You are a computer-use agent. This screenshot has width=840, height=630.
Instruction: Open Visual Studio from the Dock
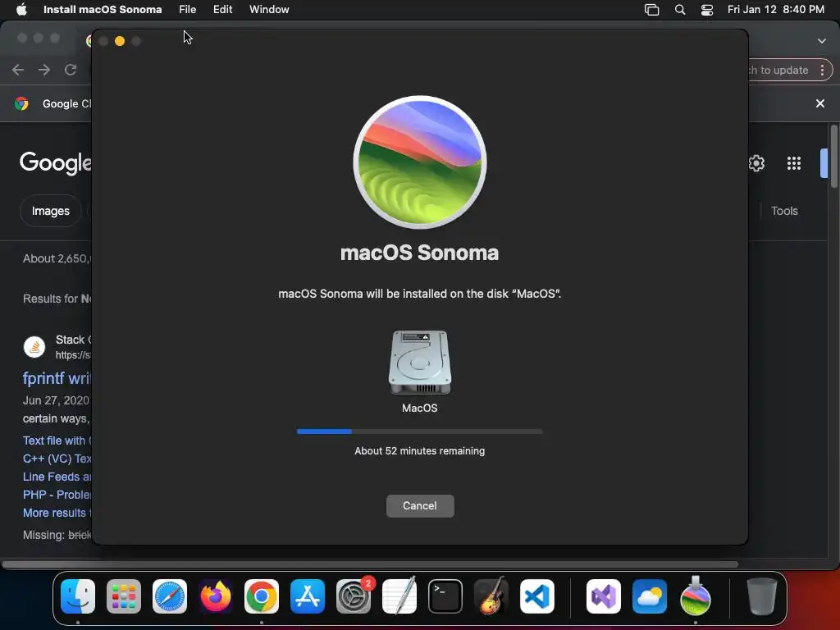(x=604, y=596)
